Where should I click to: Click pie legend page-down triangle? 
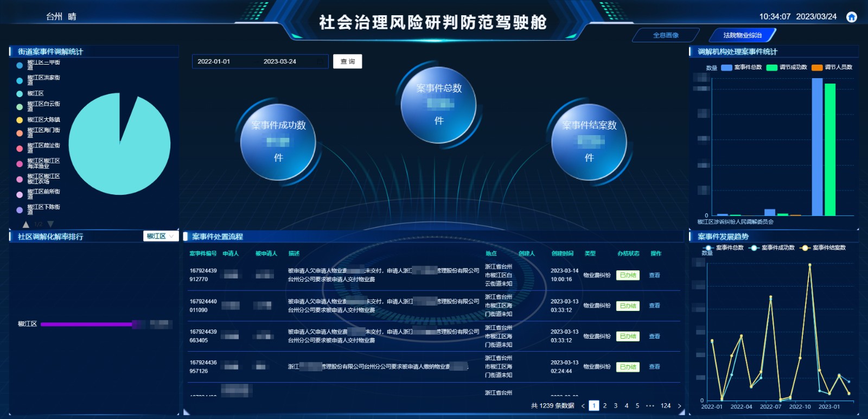(50, 224)
